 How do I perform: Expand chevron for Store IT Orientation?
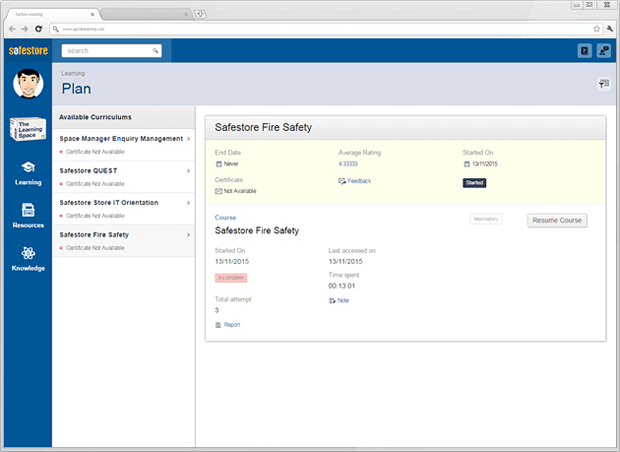pyautogui.click(x=189, y=203)
